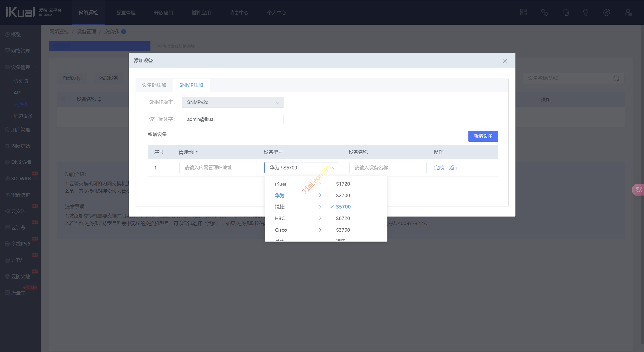Click the 完成 link
The height and width of the screenshot is (352, 644).
click(439, 168)
